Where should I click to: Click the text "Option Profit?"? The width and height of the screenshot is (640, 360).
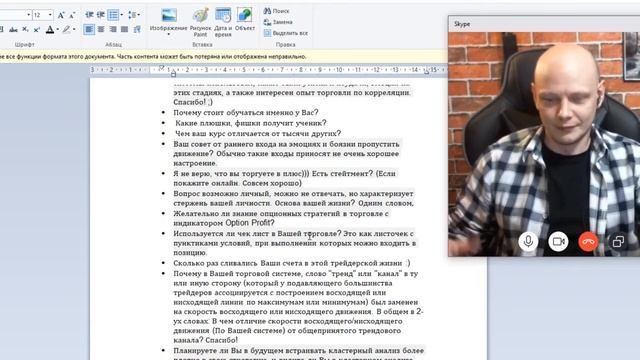[x=250, y=223]
